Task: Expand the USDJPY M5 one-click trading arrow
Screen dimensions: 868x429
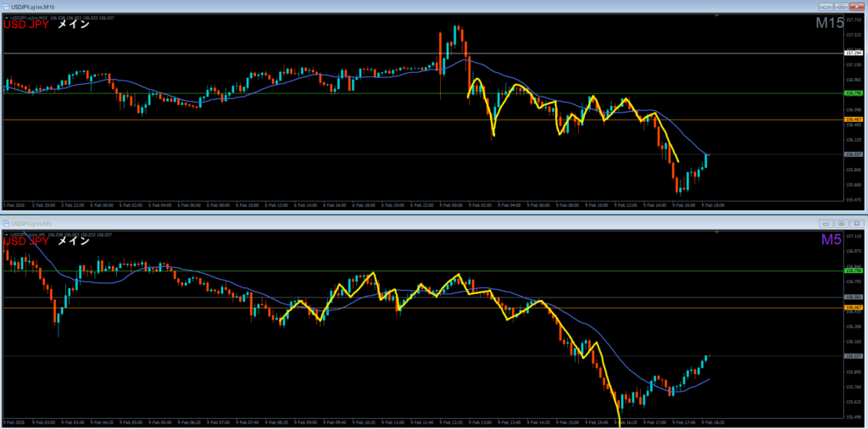Action: 5,233
